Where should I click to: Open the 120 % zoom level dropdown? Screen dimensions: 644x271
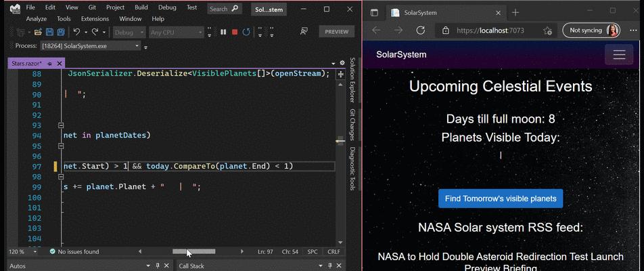pyautogui.click(x=35, y=251)
